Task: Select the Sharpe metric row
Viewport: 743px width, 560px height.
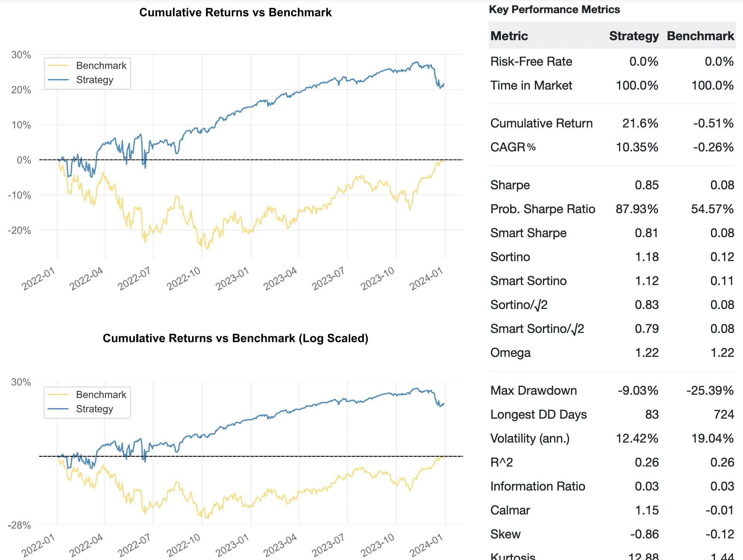Action: pos(510,185)
